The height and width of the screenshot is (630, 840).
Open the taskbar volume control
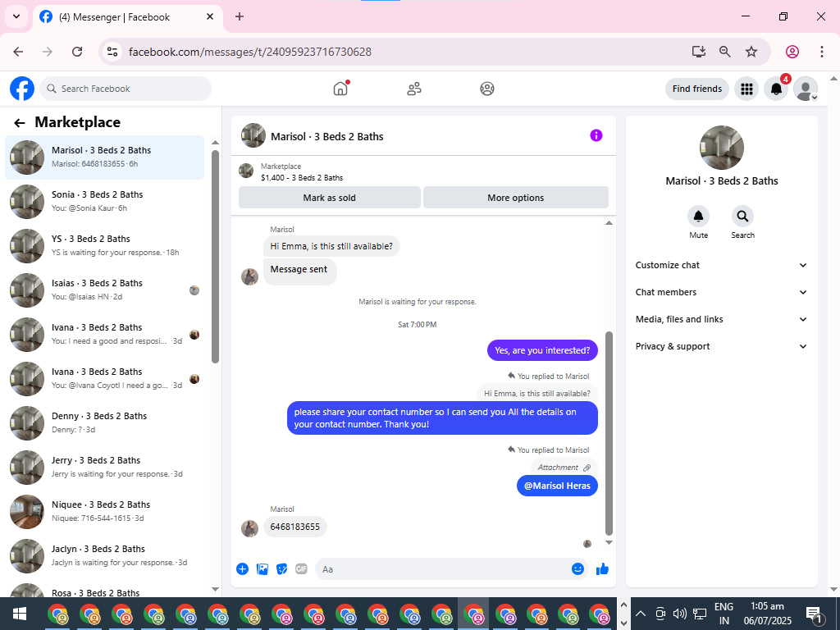pyautogui.click(x=679, y=614)
